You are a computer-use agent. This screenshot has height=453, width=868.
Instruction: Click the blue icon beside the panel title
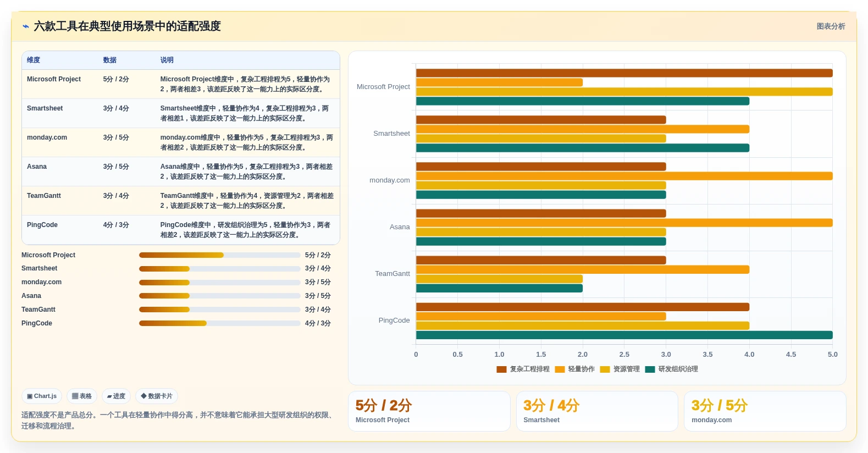[x=25, y=26]
